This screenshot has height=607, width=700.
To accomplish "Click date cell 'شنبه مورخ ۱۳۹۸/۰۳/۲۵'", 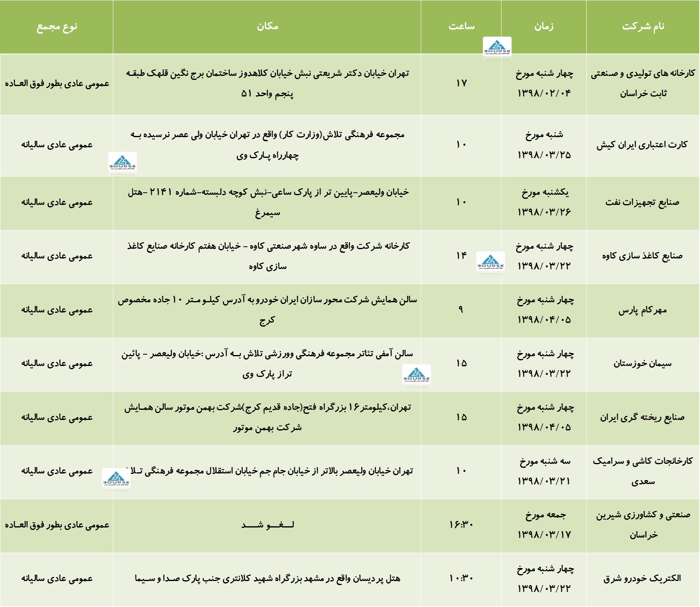I will pos(544,145).
